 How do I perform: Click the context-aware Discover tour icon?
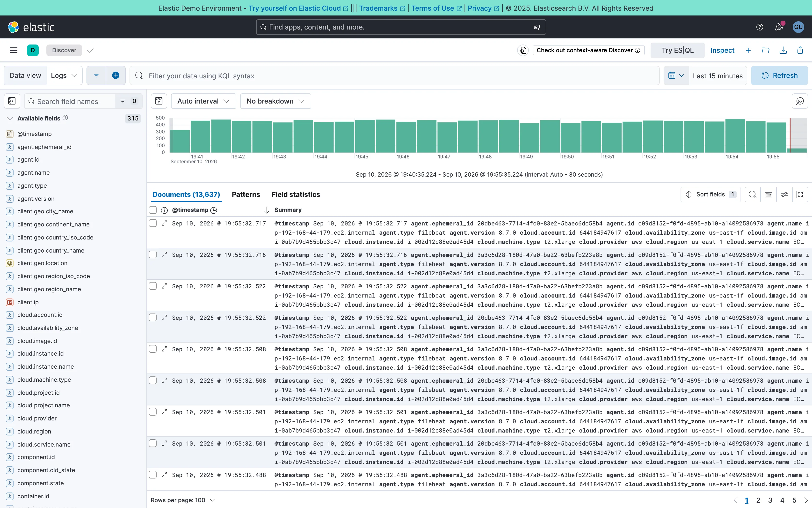point(523,50)
